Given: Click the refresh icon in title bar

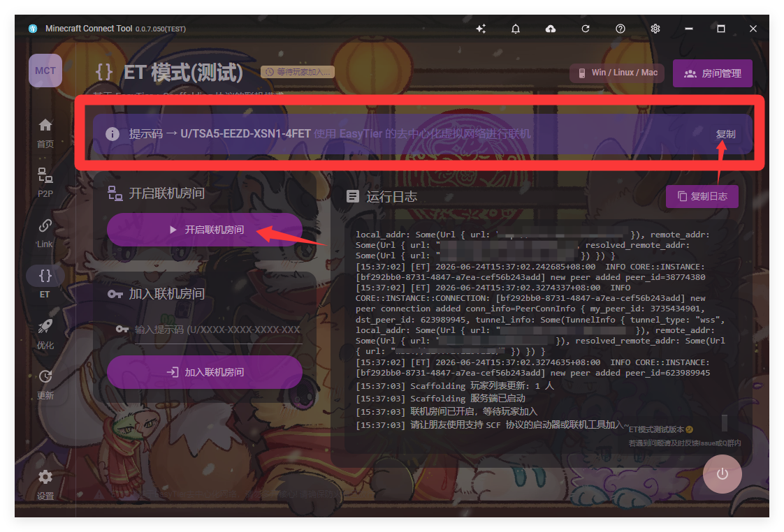Looking at the screenshot, I should [586, 29].
